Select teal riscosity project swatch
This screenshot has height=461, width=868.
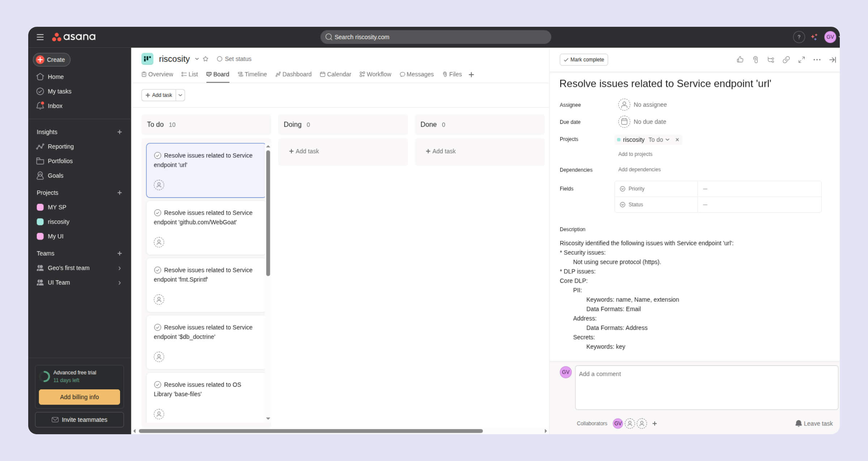(40, 222)
